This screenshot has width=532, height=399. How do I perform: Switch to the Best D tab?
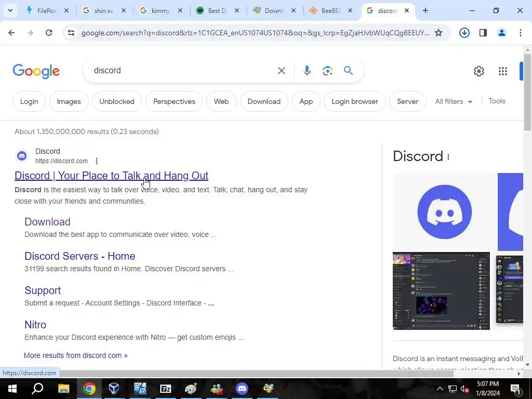tap(218, 10)
